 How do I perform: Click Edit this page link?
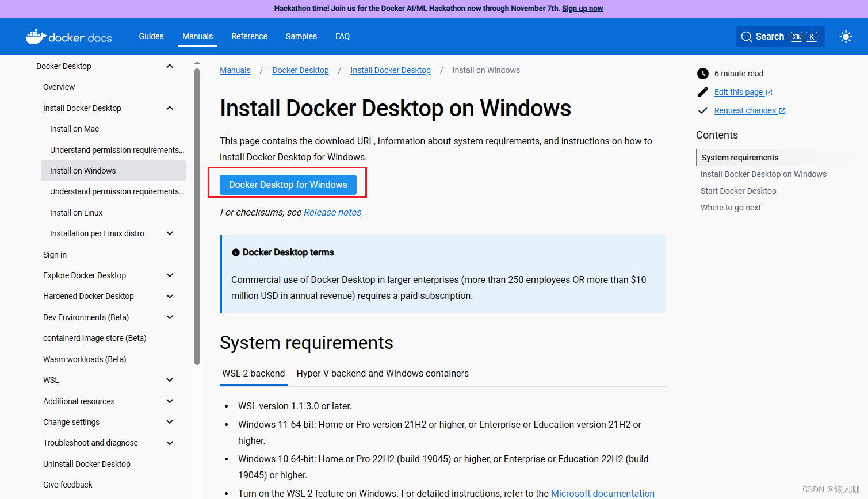[743, 92]
